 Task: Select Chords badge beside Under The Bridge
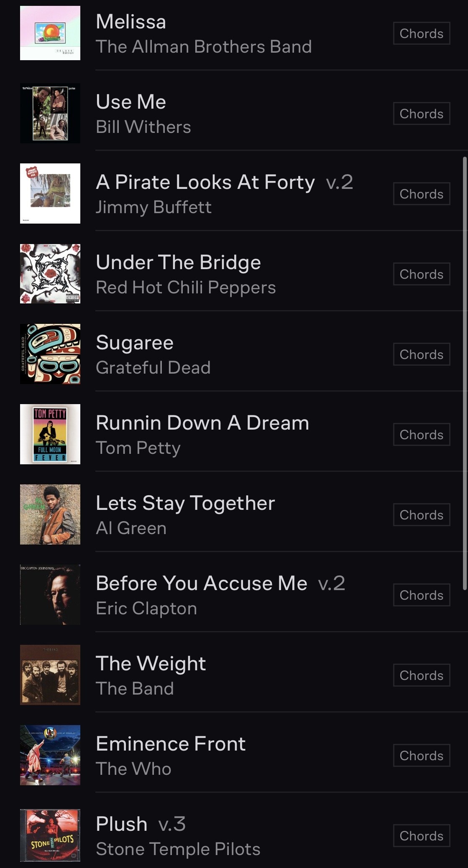(422, 274)
